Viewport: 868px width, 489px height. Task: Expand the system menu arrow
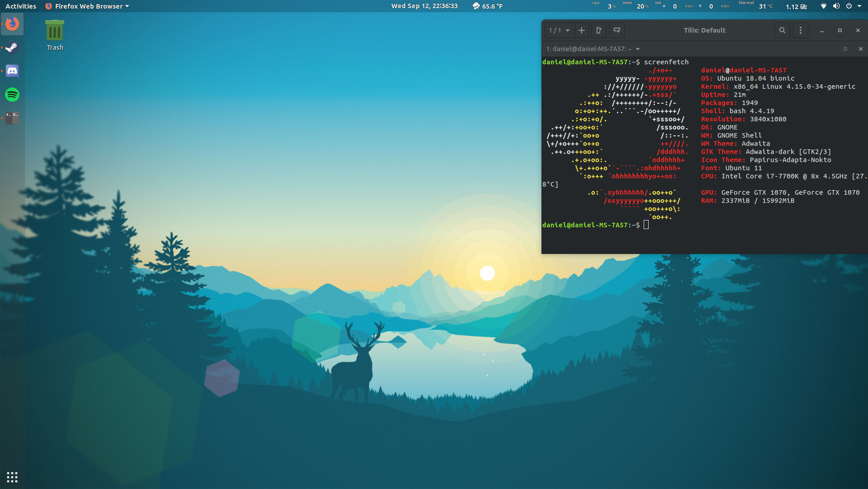point(859,6)
